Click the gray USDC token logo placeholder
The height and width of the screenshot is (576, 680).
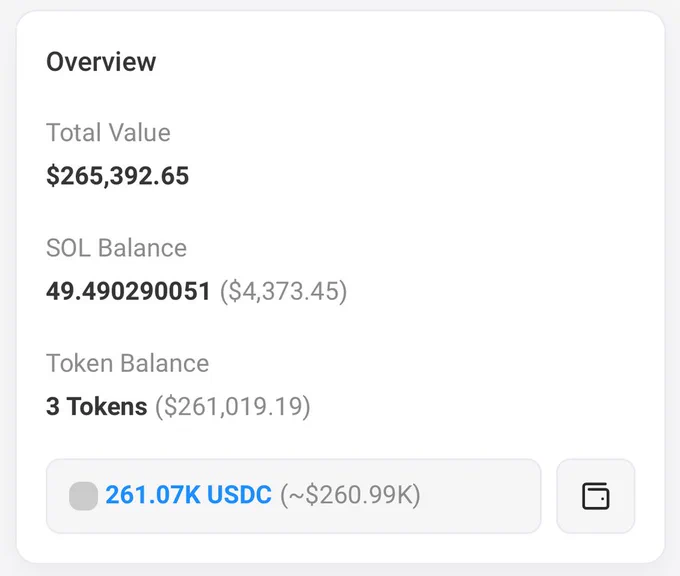[x=83, y=496]
